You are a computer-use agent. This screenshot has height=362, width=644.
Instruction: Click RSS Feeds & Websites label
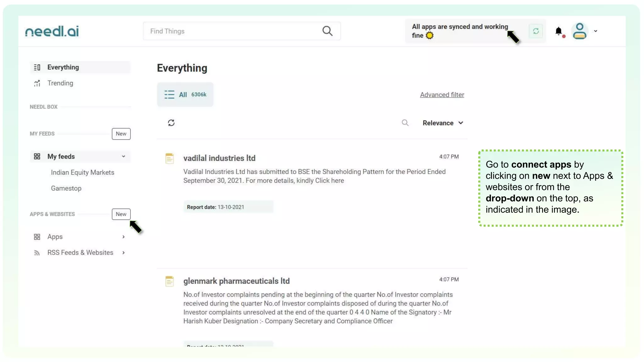80,253
